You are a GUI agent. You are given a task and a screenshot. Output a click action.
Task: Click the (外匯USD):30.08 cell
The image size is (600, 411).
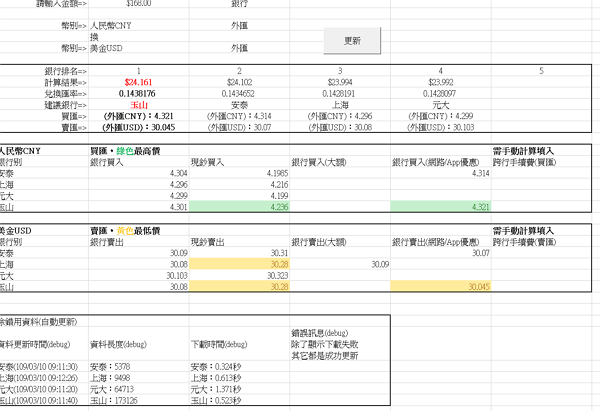point(340,127)
